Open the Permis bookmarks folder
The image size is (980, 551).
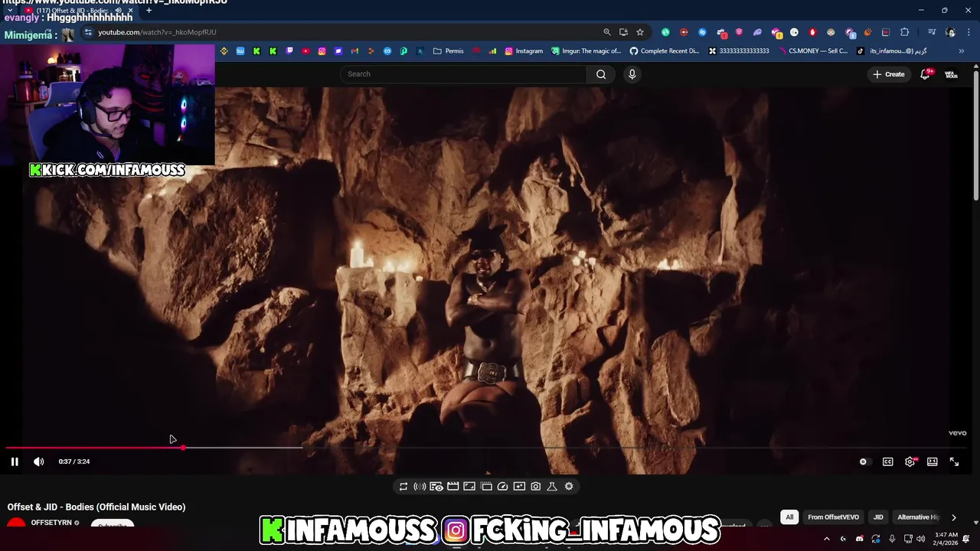pos(448,51)
